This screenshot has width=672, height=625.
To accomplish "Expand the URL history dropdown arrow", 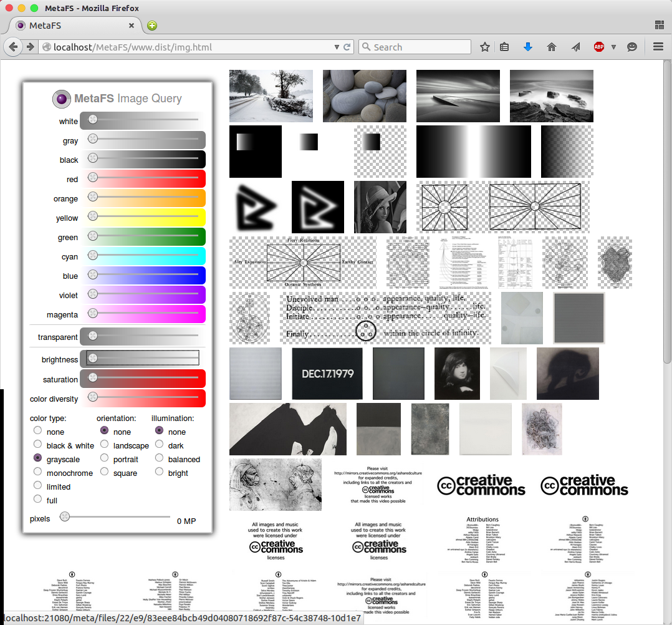I will pos(337,47).
